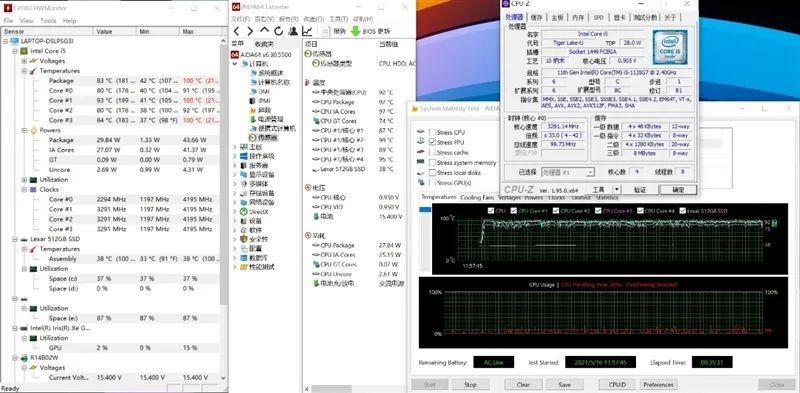The image size is (800, 393).
Task: Click the green BIOS 更新 arrow
Action: pos(356,31)
